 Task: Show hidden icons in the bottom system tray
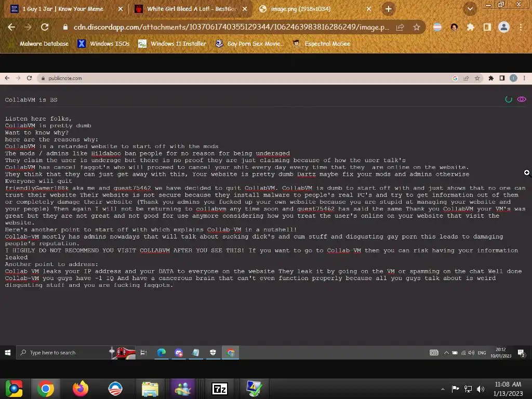(443, 389)
